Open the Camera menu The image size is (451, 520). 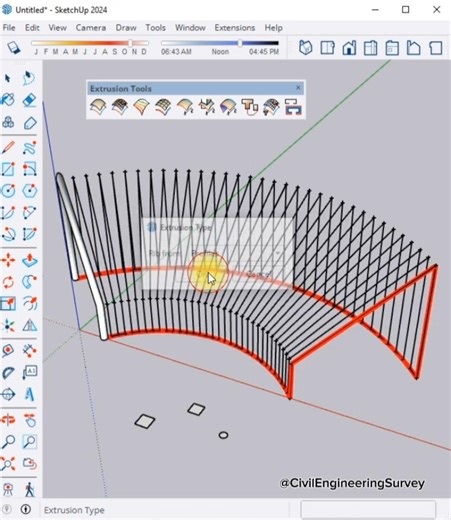pyautogui.click(x=91, y=28)
